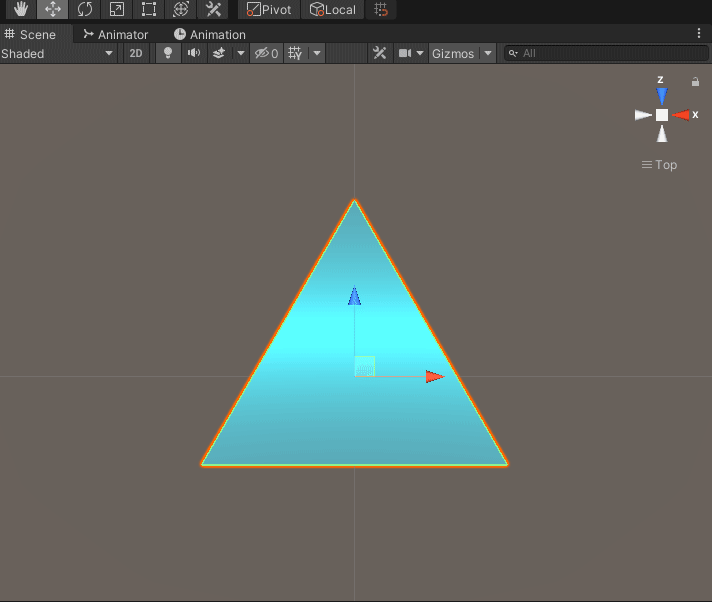Screen dimensions: 712x602
Task: Open scene camera settings icon
Action: 404,54
